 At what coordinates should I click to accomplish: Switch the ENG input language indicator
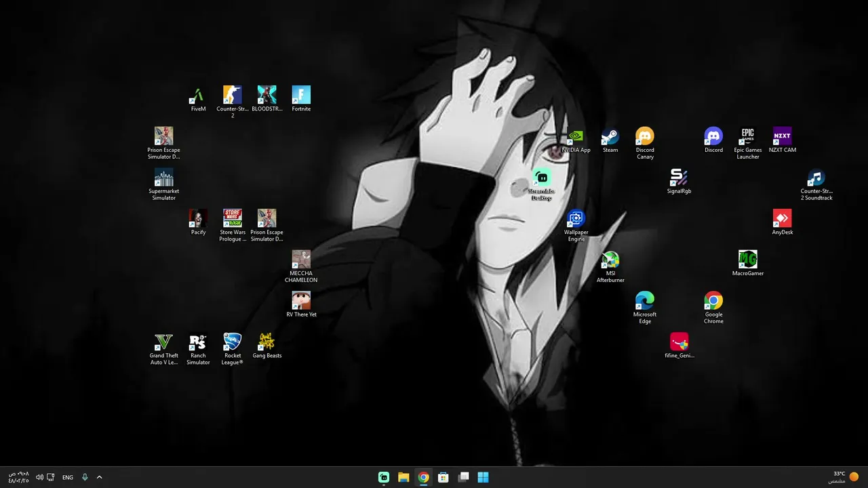pos(68,477)
